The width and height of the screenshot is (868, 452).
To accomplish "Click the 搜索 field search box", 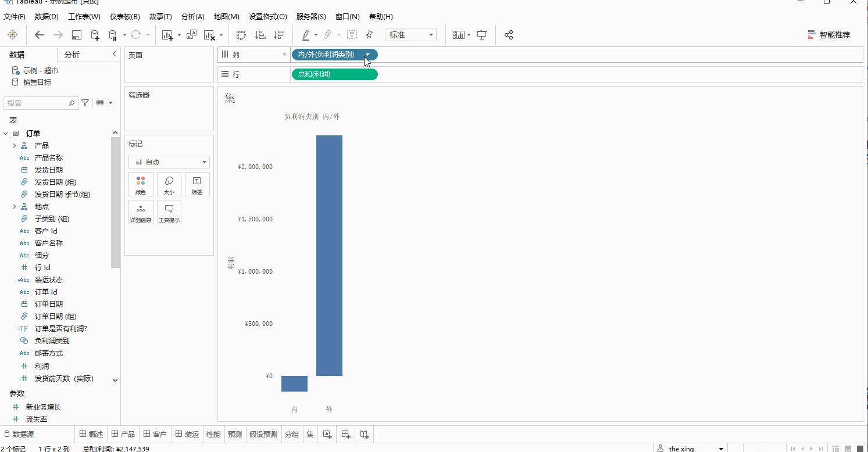I will pos(41,103).
